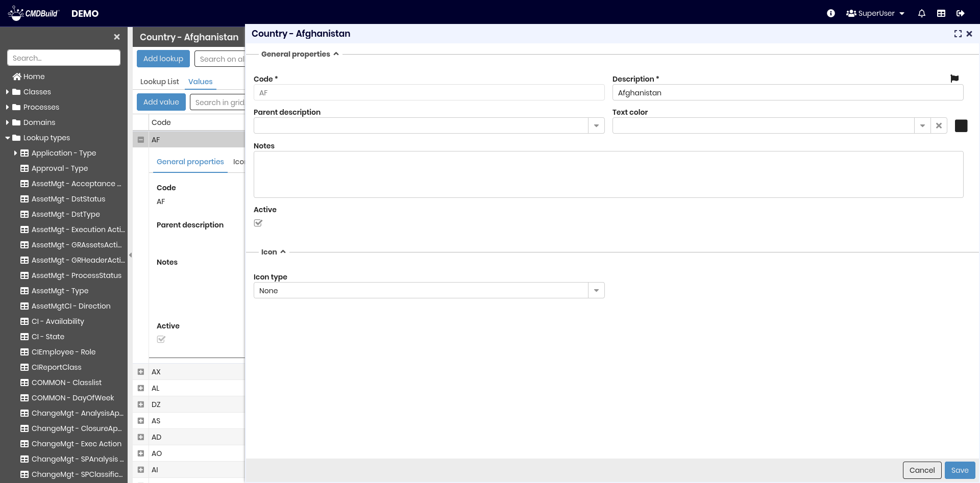Open the Icon type dropdown showing None
980x483 pixels.
596,290
